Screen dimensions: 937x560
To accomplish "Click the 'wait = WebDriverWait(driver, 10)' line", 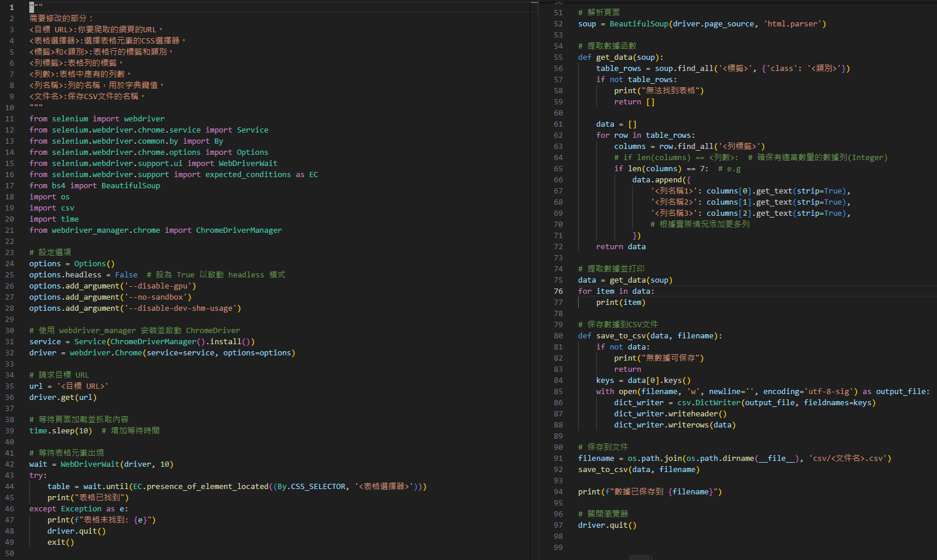I will [x=101, y=464].
